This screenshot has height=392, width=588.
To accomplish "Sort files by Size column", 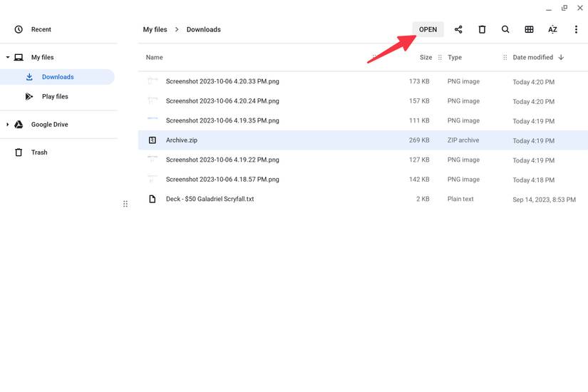I will click(425, 58).
